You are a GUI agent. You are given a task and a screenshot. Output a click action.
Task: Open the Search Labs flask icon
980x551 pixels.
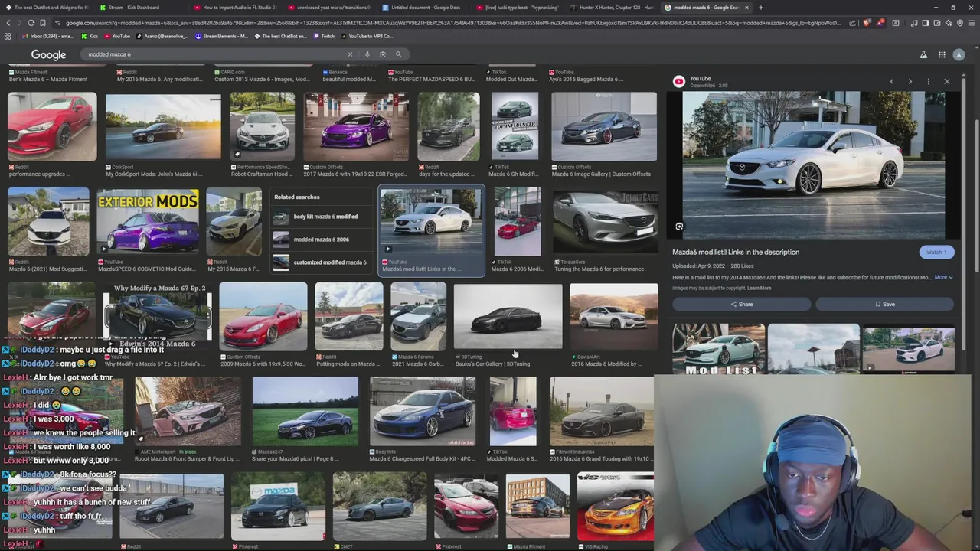point(923,54)
